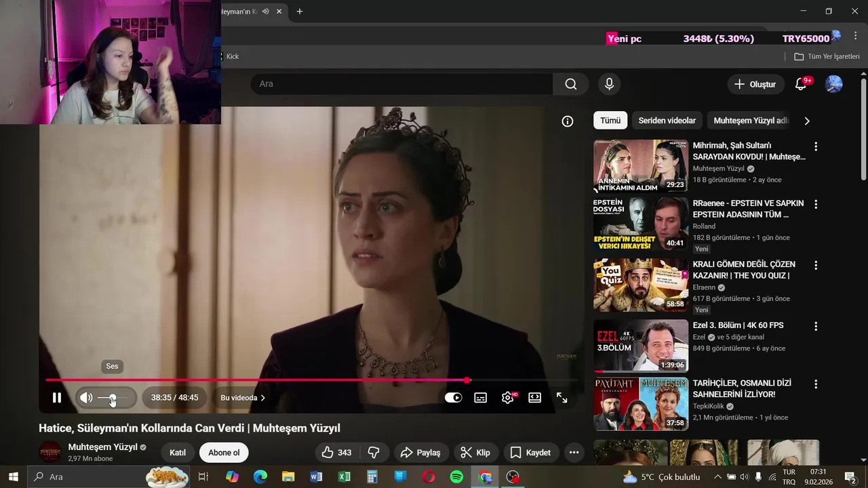Mute the video with speaker icon

[x=86, y=398]
